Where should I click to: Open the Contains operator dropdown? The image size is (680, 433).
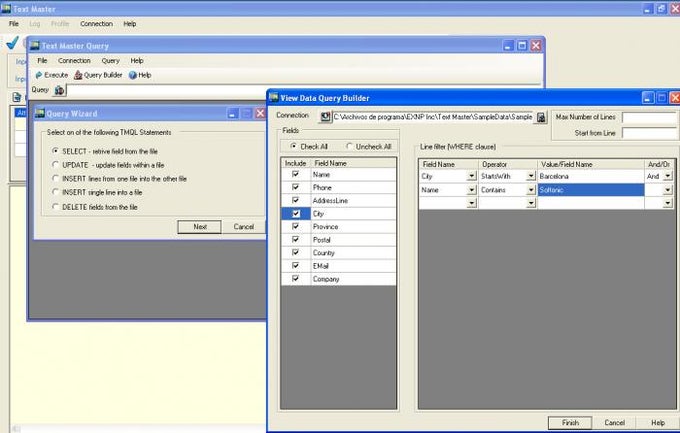pos(531,190)
